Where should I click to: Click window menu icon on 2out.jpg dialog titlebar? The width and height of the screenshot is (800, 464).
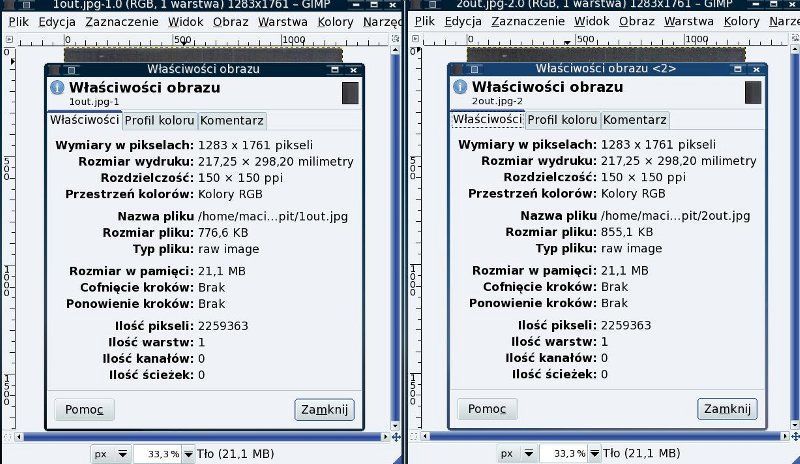click(474, 69)
